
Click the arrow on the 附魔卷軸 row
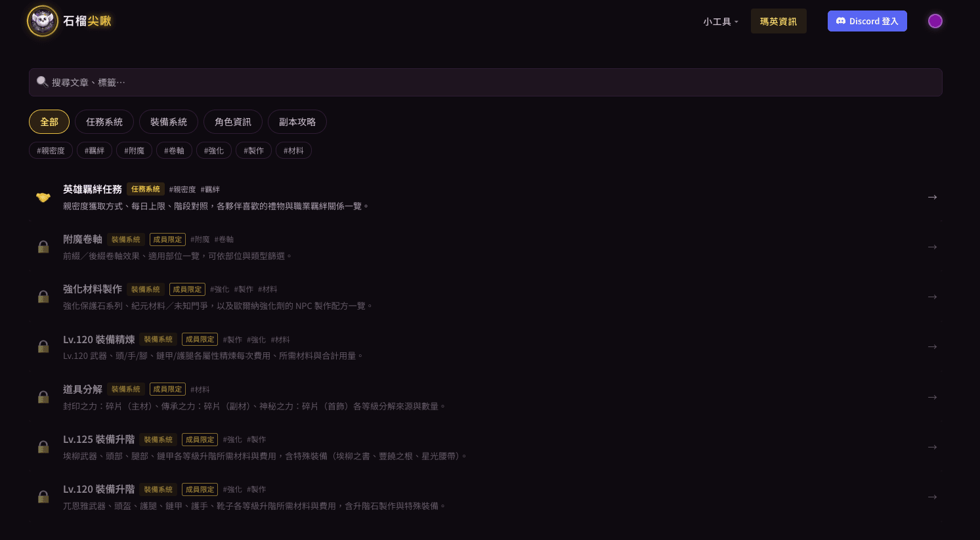[932, 247]
